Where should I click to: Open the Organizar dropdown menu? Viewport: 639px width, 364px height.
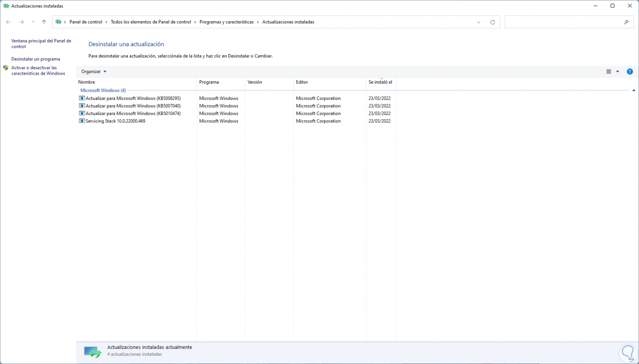click(94, 72)
